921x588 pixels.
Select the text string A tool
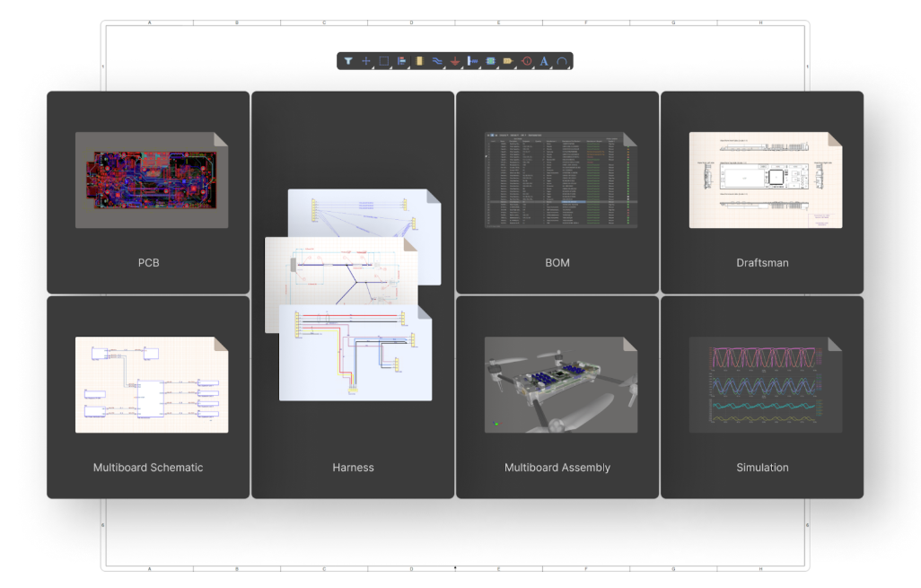(544, 61)
